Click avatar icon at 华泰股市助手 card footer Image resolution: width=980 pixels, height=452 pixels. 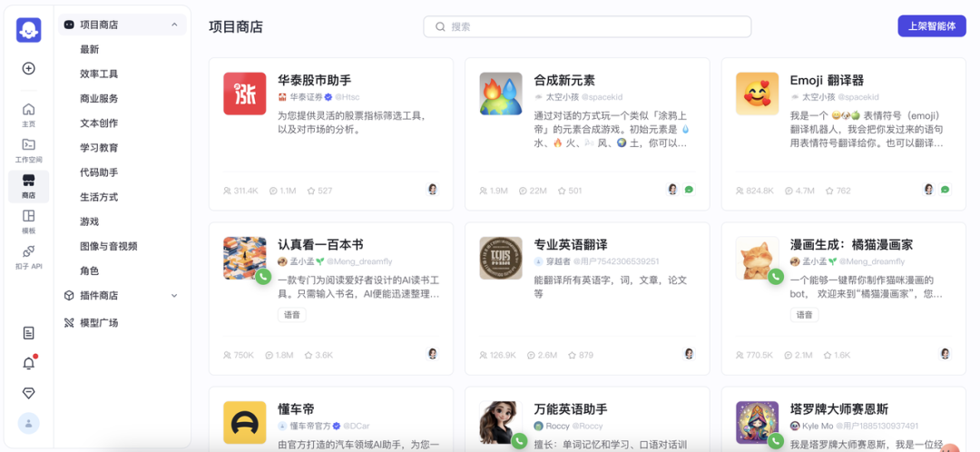point(433,190)
